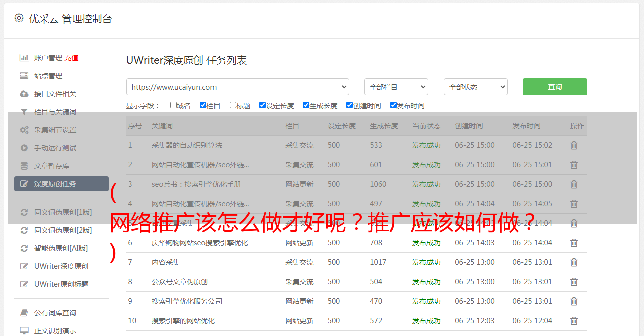Click the red 充值 link

coord(71,58)
